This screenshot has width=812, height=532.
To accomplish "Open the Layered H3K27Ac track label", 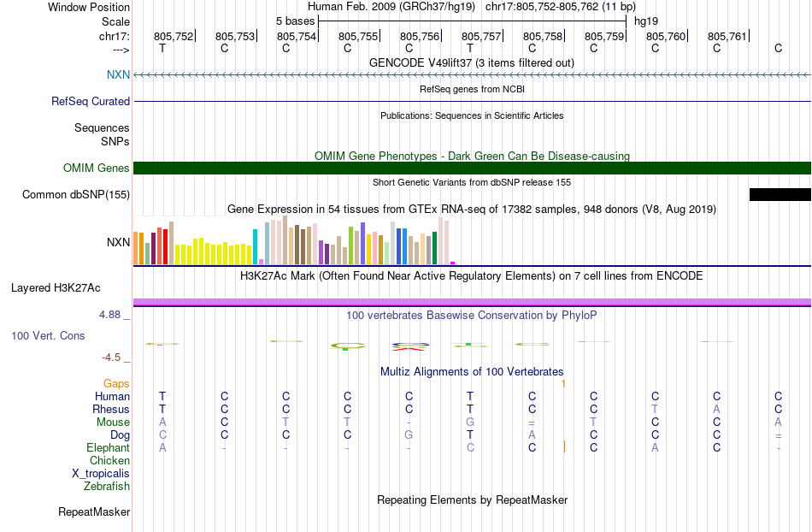I will pyautogui.click(x=56, y=287).
